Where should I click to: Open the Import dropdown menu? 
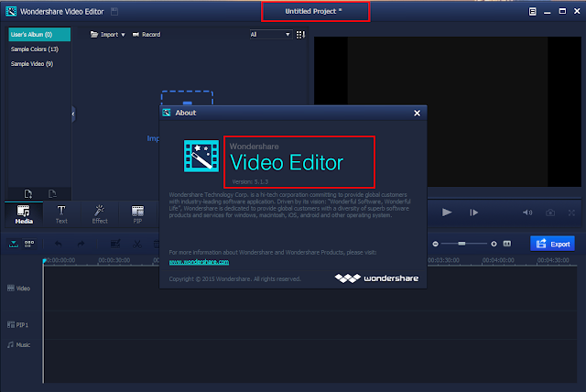(108, 35)
